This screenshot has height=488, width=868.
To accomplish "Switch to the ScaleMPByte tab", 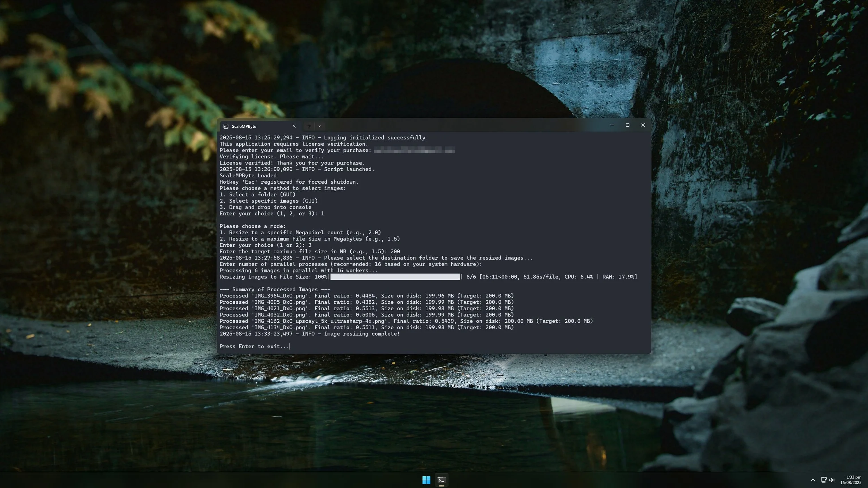I will [x=257, y=126].
